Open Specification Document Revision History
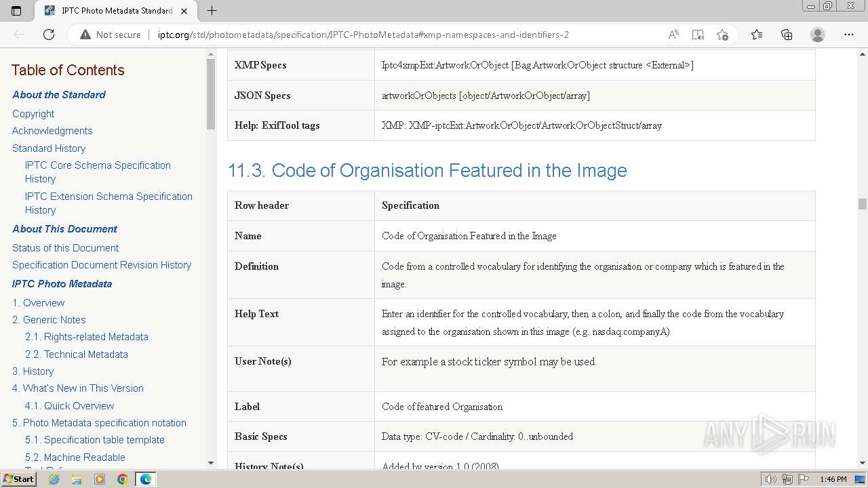This screenshot has width=868, height=488. tap(102, 265)
